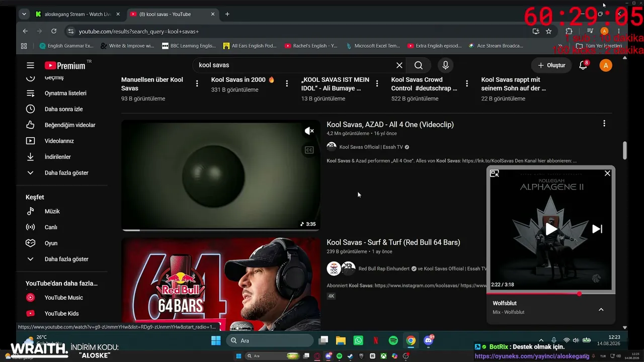This screenshot has height=362, width=644.
Task: Open Discord from the taskbar
Action: (429, 341)
